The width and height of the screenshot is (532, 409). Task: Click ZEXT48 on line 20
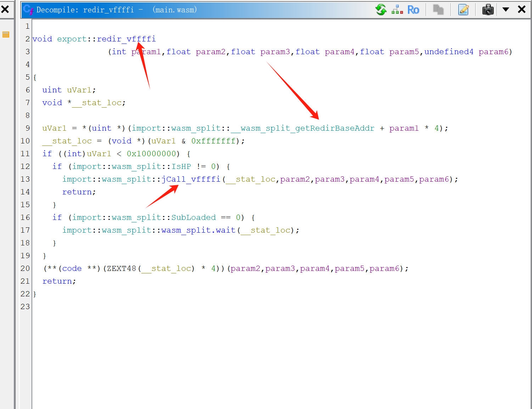[122, 268]
